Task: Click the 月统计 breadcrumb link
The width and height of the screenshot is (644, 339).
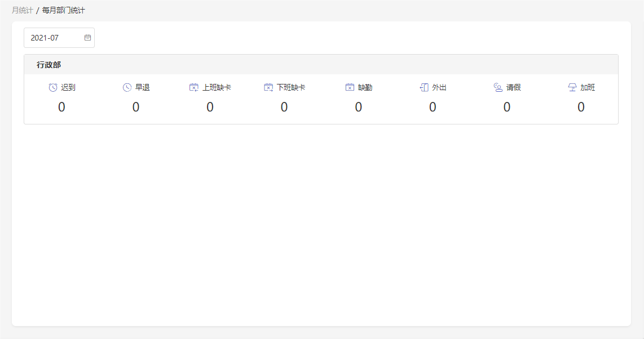Action: (22, 10)
